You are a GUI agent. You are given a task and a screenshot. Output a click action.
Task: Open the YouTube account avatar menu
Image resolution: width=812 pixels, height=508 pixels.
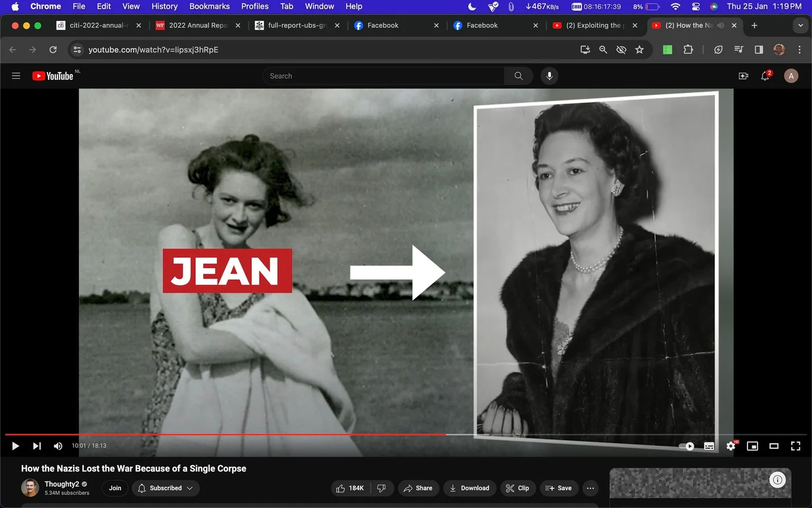(x=791, y=76)
